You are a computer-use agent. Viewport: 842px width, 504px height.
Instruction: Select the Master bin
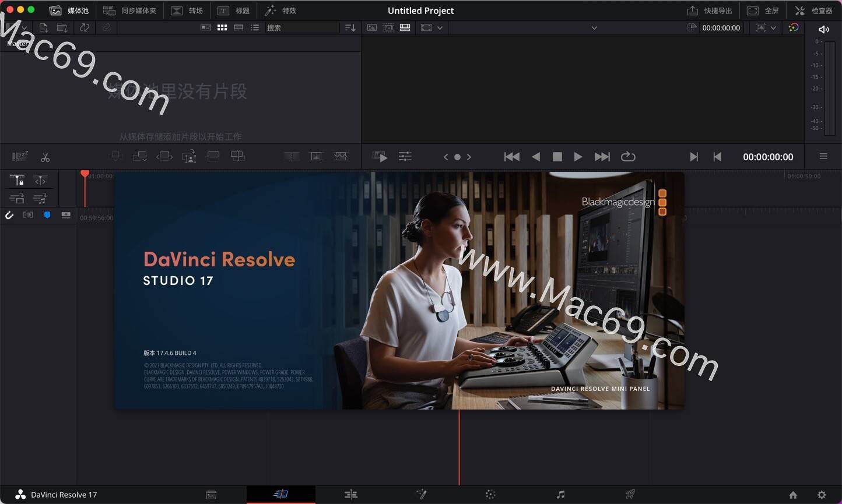click(17, 43)
